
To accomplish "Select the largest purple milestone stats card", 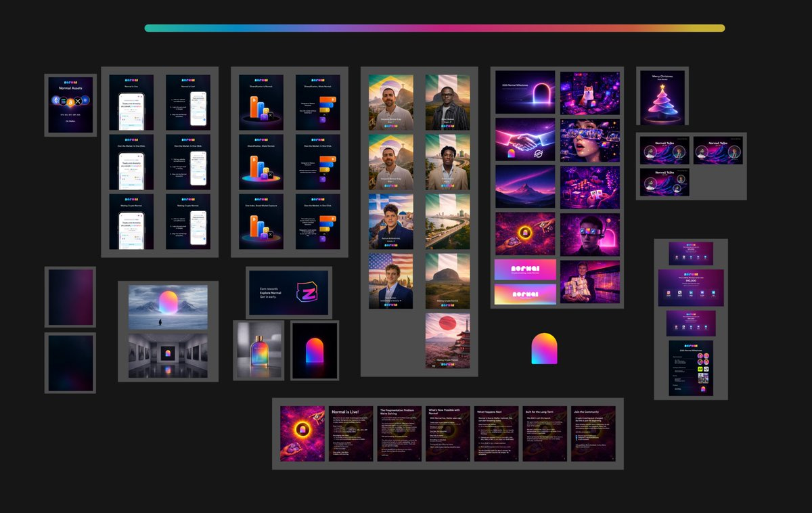I will point(691,288).
